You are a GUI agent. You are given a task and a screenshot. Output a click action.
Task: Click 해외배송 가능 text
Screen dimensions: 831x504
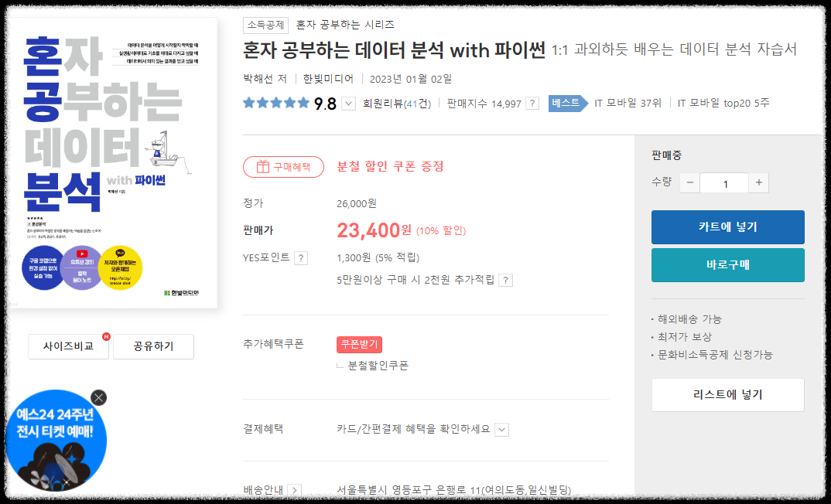click(x=689, y=319)
